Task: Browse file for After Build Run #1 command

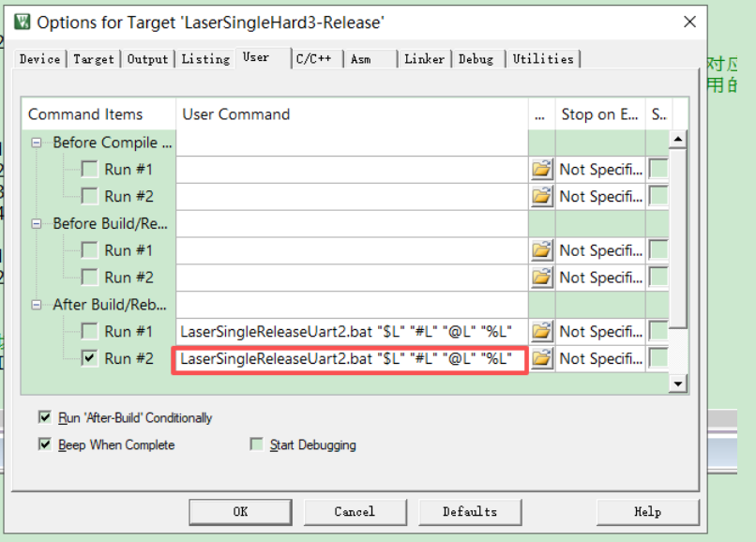Action: (x=541, y=331)
